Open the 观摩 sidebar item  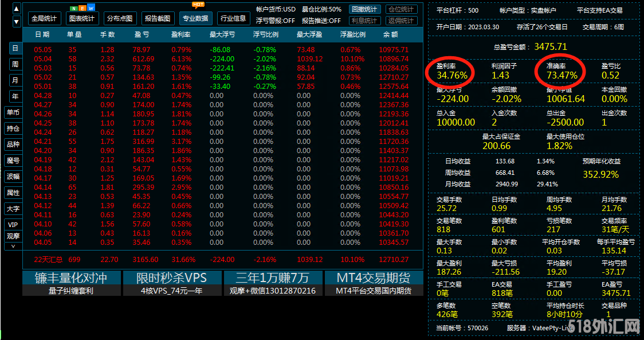coord(13,236)
